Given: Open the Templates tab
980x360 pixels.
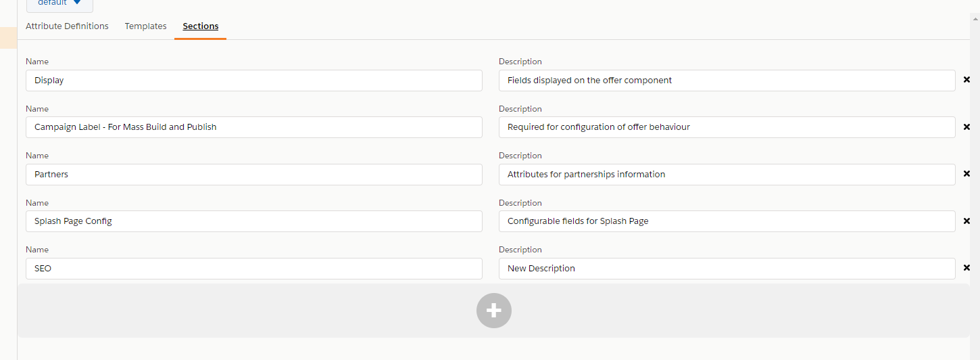Looking at the screenshot, I should coord(145,26).
